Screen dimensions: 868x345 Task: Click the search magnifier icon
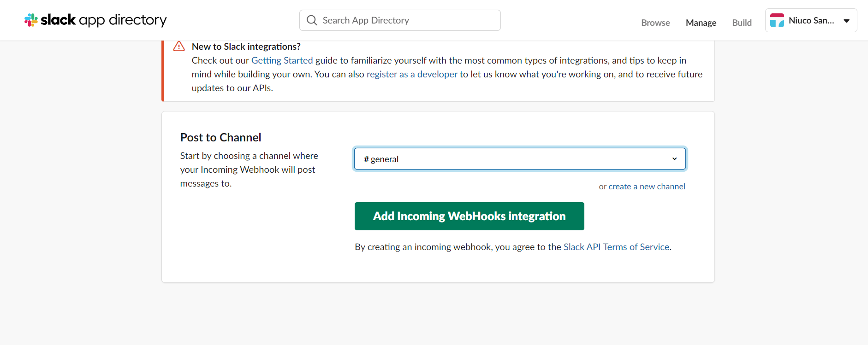(312, 20)
